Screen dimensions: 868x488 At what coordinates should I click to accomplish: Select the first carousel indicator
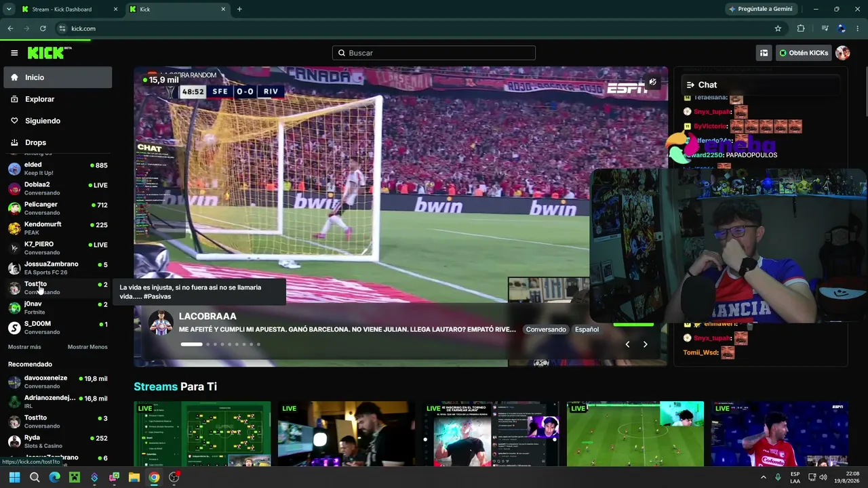(191, 344)
